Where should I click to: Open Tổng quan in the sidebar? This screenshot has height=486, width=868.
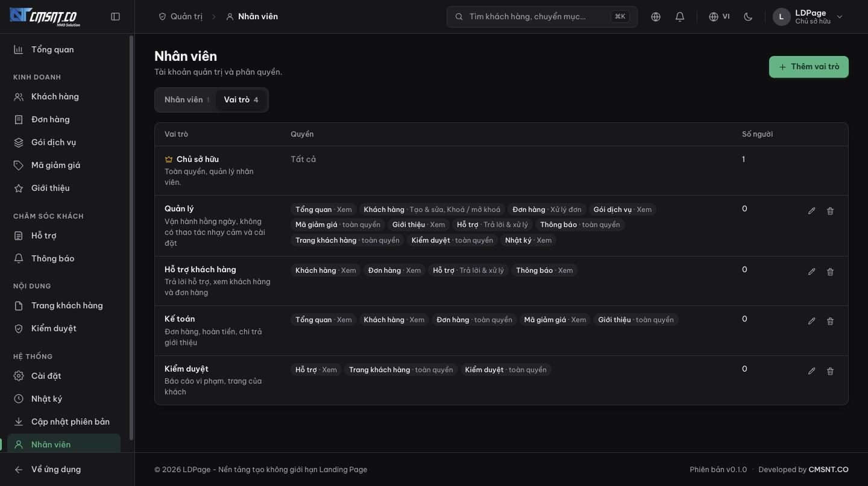[x=64, y=49]
